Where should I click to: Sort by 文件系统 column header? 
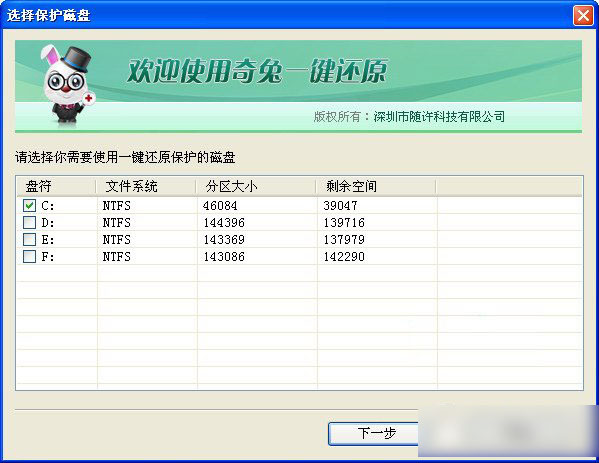146,186
